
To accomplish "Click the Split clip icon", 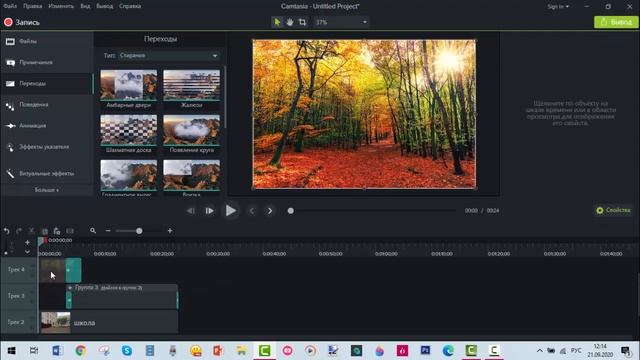I will (x=70, y=231).
